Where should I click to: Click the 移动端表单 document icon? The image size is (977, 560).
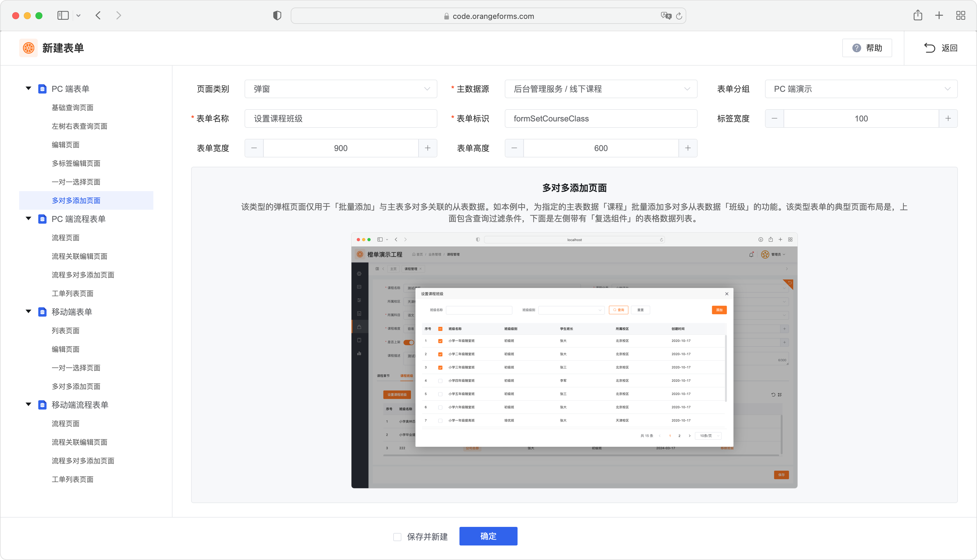tap(42, 312)
